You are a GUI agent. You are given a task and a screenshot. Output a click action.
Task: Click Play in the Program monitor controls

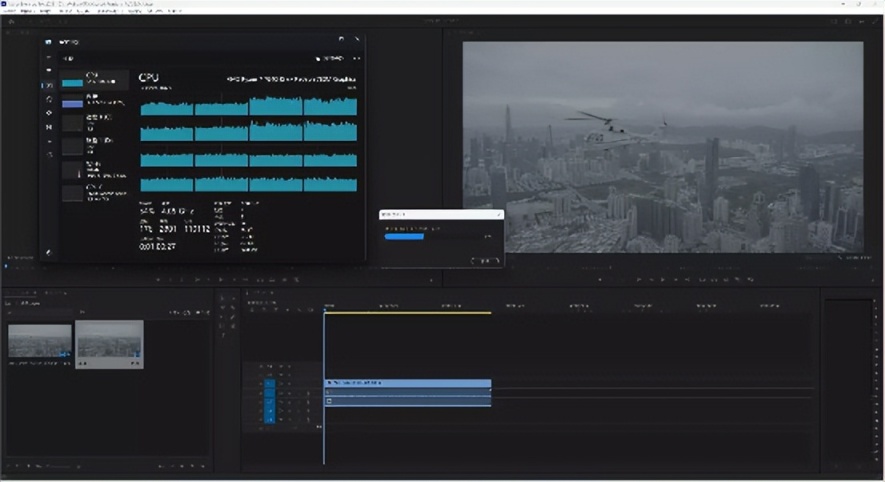pos(663,279)
